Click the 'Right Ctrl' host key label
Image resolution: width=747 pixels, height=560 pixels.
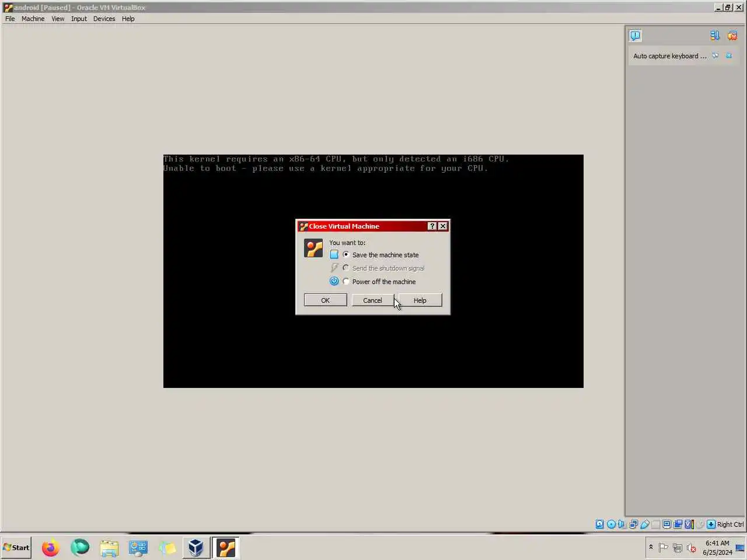pyautogui.click(x=730, y=524)
